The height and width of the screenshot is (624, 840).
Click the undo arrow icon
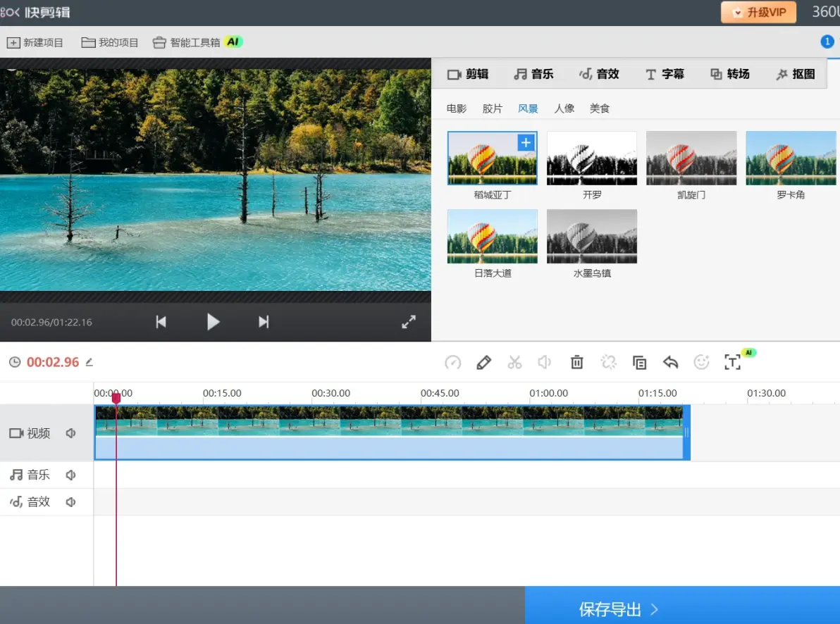coord(670,363)
